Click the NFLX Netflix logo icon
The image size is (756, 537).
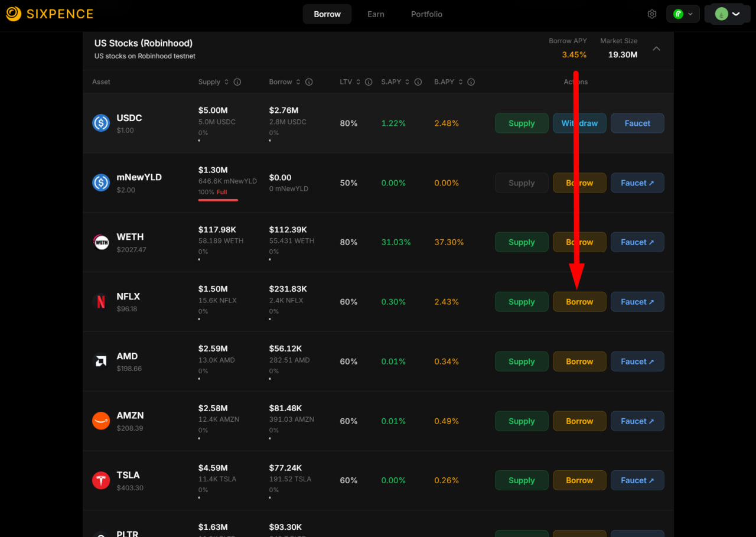[x=101, y=302]
